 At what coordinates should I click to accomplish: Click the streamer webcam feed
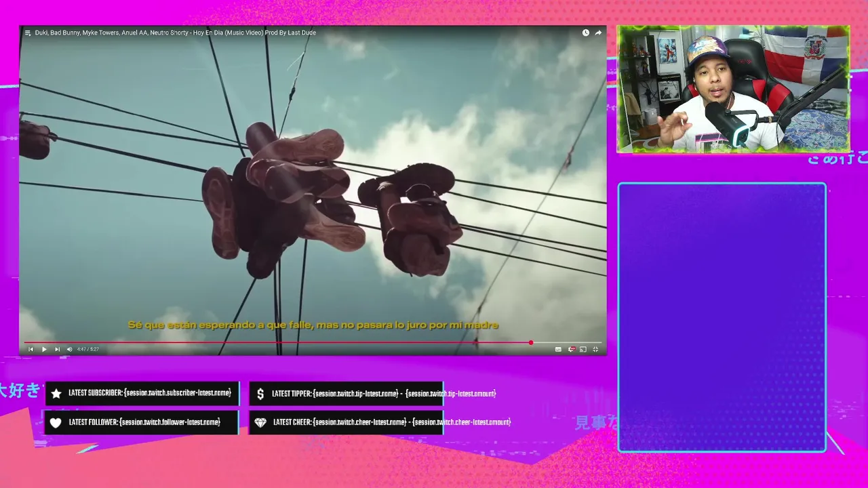(x=733, y=89)
